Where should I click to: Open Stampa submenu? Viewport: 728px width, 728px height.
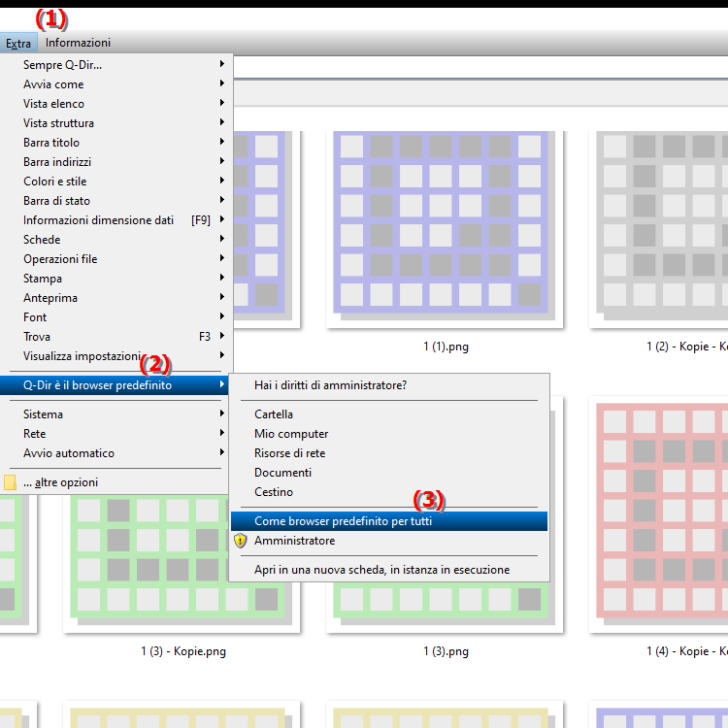pos(116,279)
